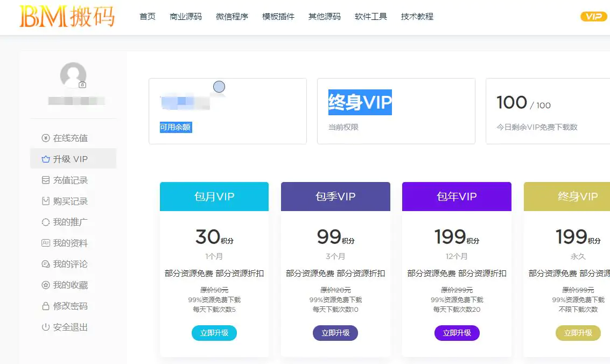Click 每天下载次数20 text
The height and width of the screenshot is (364, 610).
click(x=457, y=310)
